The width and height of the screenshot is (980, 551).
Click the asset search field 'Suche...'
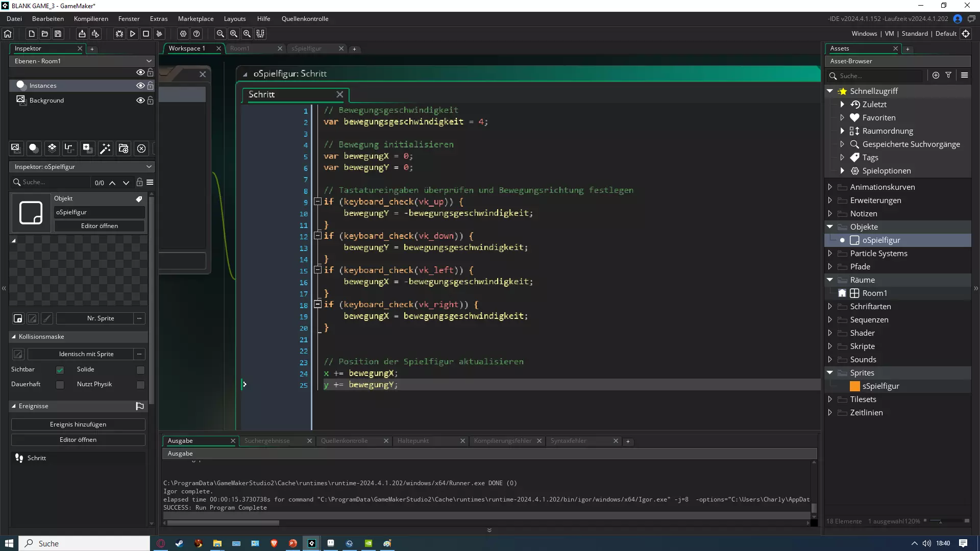(878, 76)
